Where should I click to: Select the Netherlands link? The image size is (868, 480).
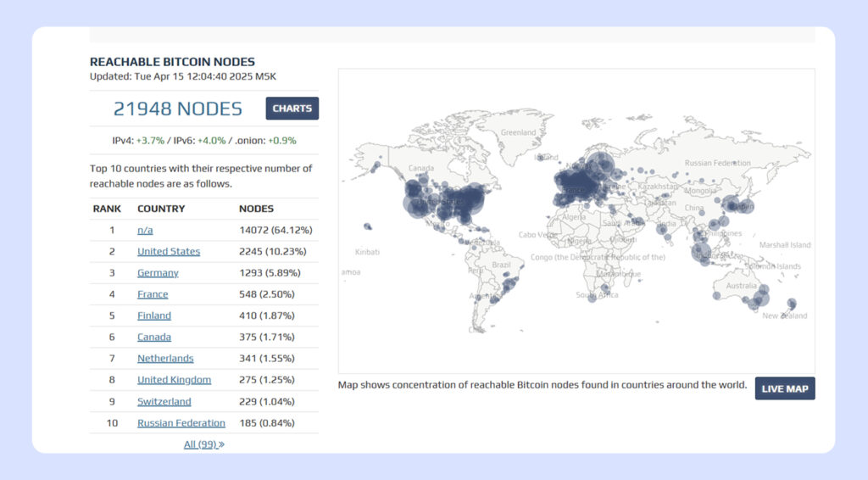coord(165,358)
